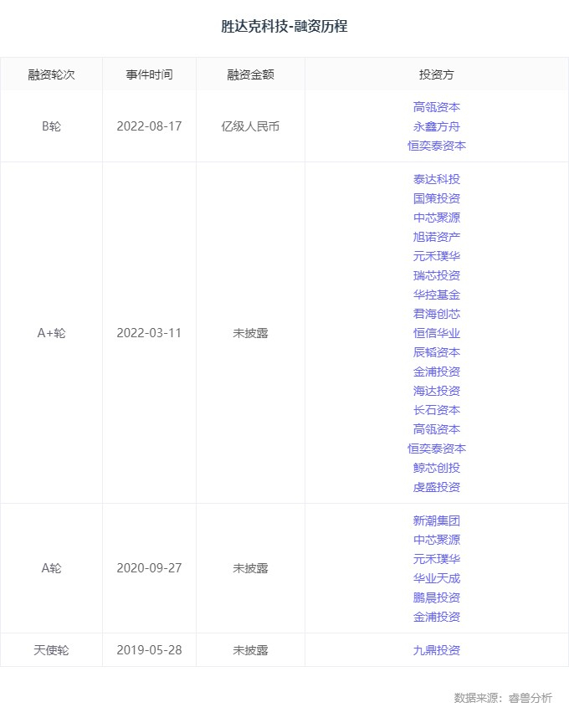
Task: Open the 永鑫方舟 investor link
Action: point(436,126)
